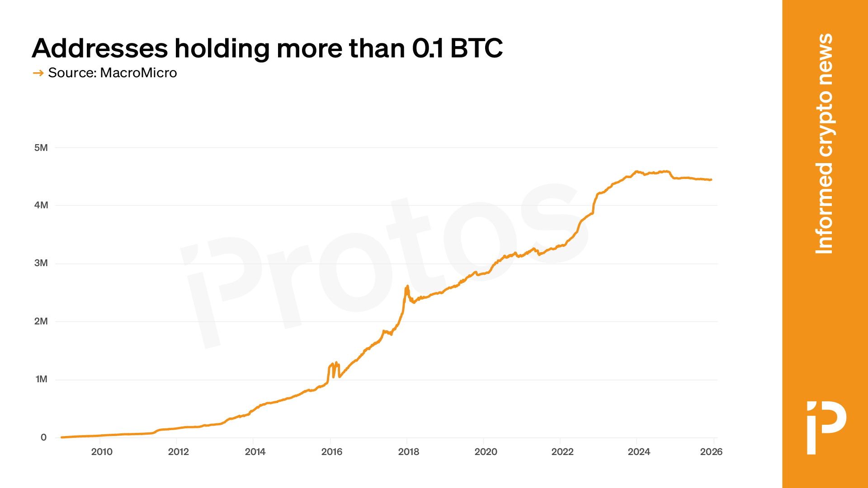Click the 0 y-axis label
This screenshot has height=488, width=868.
pyautogui.click(x=43, y=437)
